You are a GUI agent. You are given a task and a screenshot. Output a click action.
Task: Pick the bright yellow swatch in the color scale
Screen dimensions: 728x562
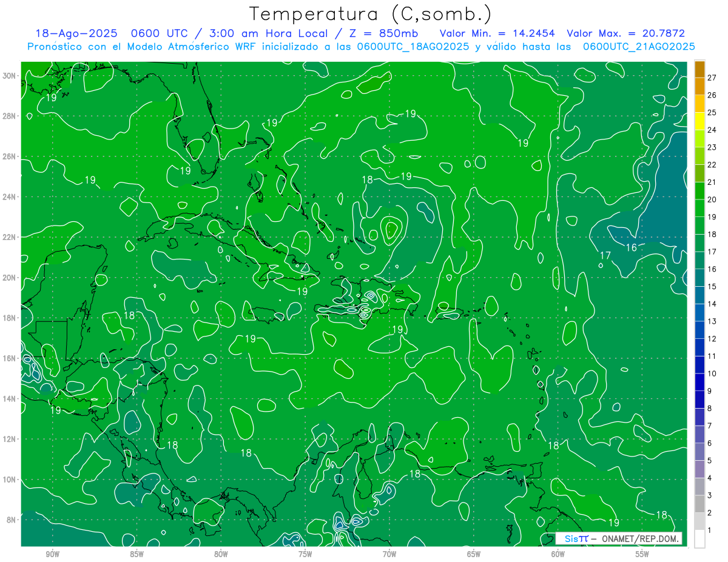pos(699,122)
